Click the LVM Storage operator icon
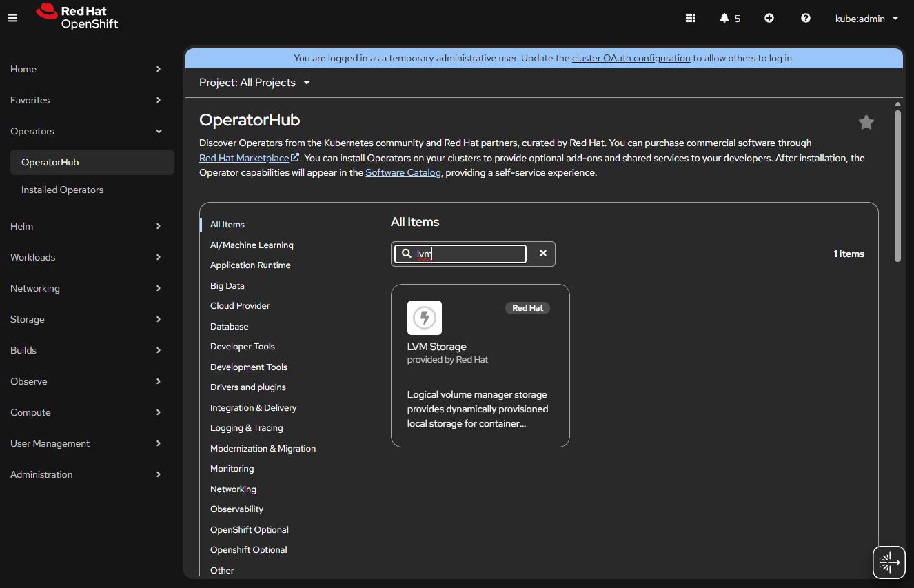The height and width of the screenshot is (588, 914). [425, 318]
